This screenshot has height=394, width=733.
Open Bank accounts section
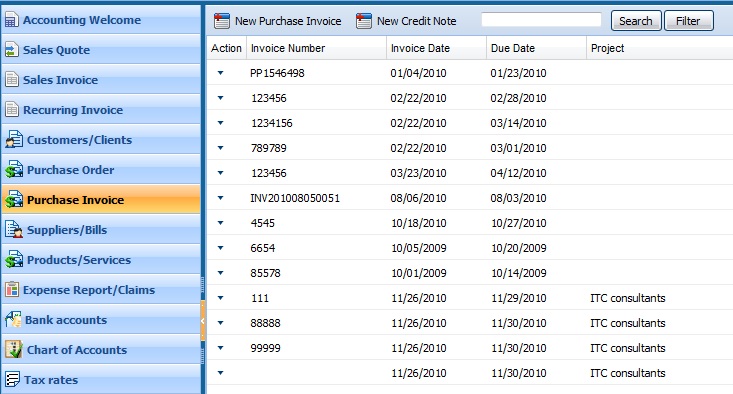[x=101, y=320]
